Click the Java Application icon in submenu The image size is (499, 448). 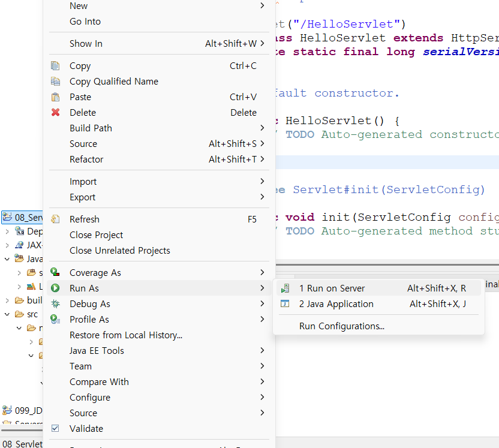[285, 303]
